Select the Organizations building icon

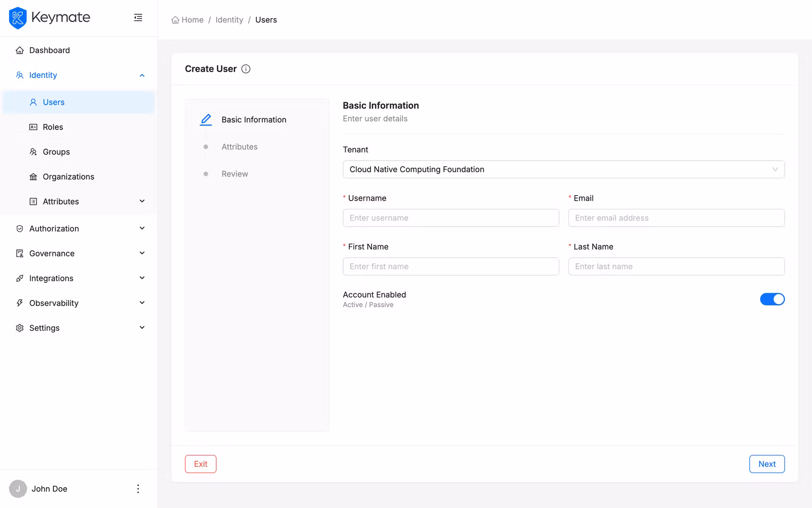coord(32,176)
